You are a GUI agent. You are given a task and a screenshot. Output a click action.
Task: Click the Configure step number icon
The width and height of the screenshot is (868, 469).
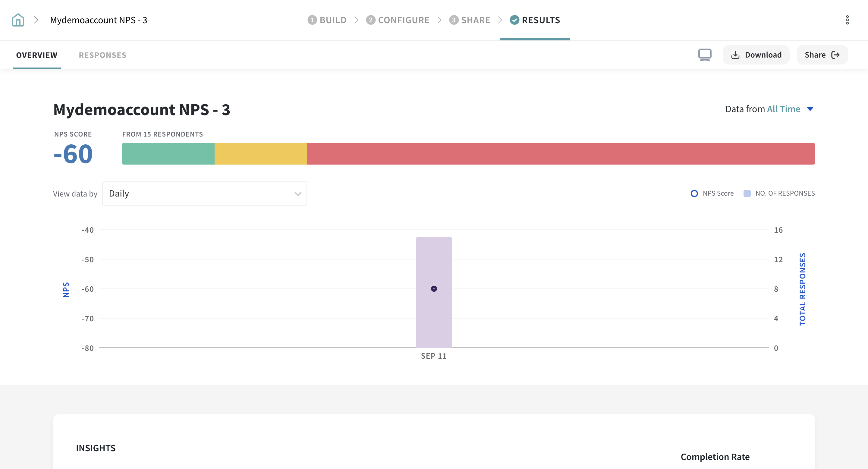pos(370,20)
